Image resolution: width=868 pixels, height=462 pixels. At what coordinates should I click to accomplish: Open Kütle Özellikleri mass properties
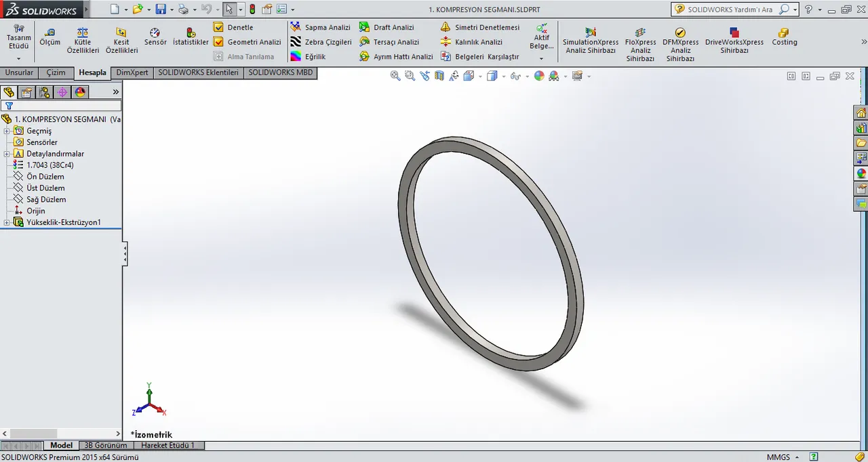83,41
